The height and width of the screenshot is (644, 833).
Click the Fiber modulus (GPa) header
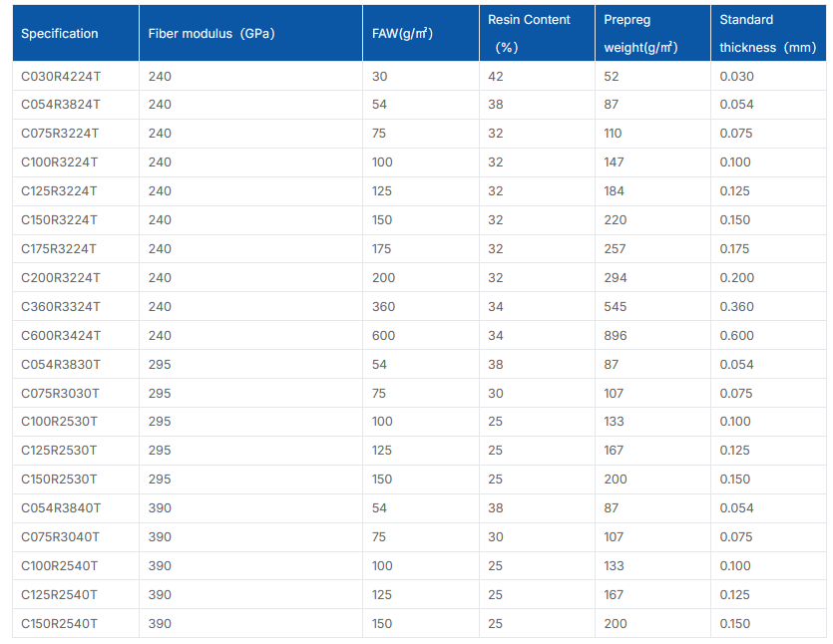210,34
